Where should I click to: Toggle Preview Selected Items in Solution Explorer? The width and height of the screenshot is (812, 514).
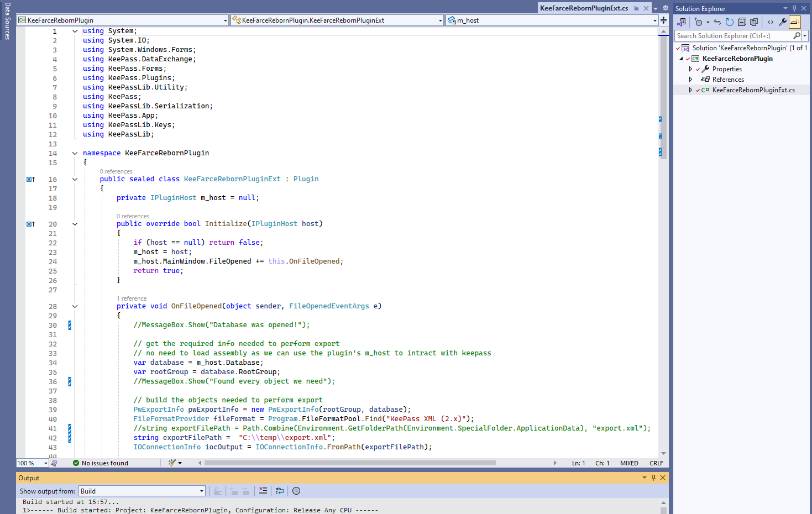(x=795, y=22)
